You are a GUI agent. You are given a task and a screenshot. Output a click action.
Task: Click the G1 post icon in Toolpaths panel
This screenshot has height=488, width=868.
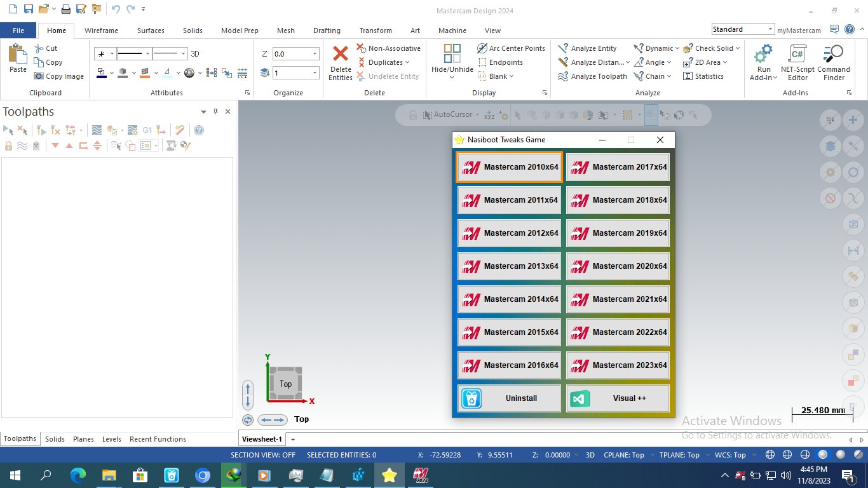tap(147, 130)
